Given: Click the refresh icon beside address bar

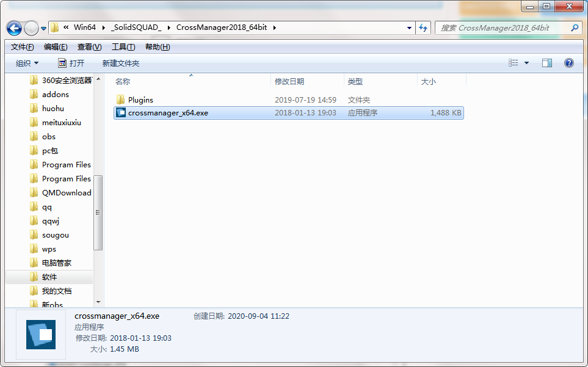Looking at the screenshot, I should pyautogui.click(x=423, y=27).
